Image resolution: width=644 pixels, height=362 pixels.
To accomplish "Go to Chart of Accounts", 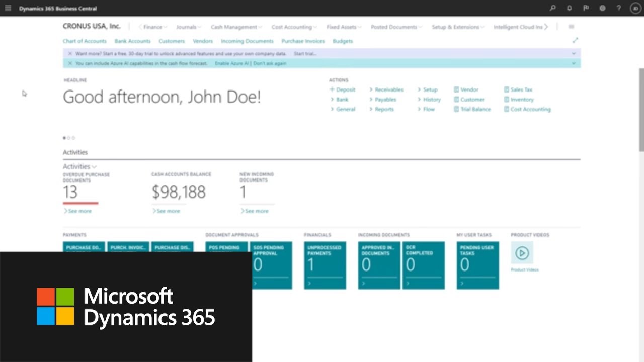I will (85, 41).
